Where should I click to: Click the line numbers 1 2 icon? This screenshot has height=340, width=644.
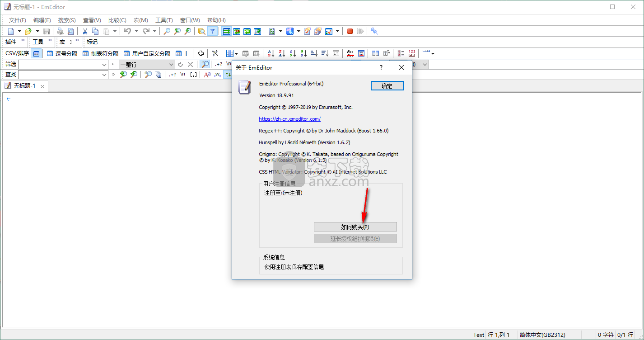point(401,53)
